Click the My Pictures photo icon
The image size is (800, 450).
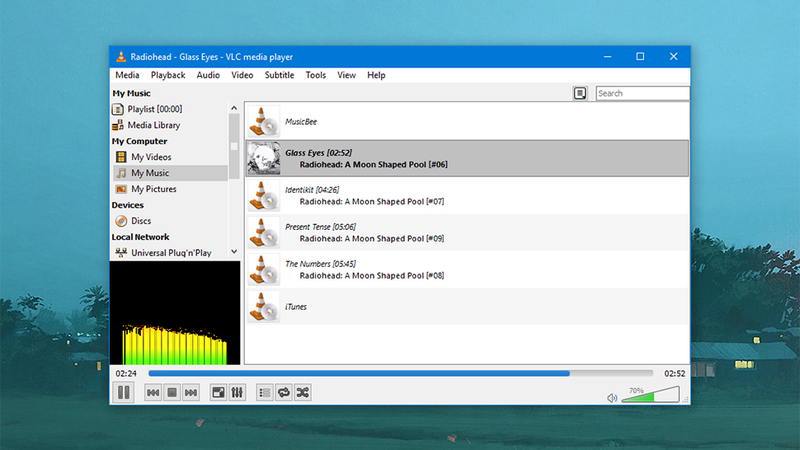point(121,189)
